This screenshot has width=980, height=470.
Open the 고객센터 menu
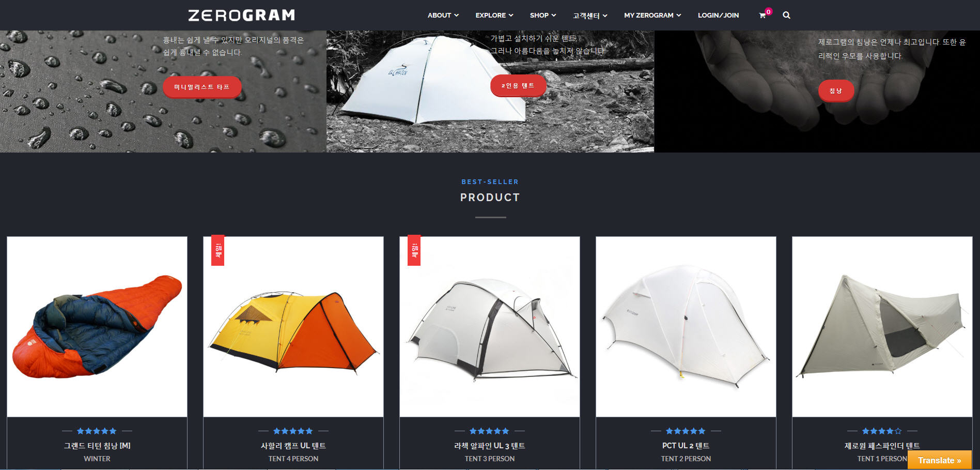coord(590,16)
